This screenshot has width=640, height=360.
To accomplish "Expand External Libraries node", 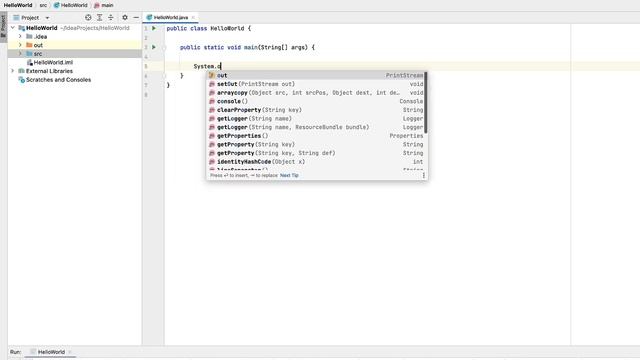I will 13,71.
